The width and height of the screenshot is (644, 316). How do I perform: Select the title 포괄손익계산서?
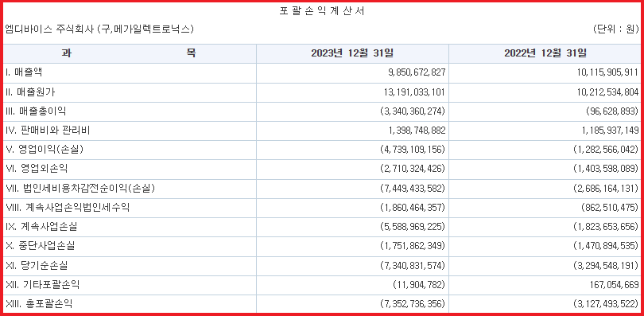[321, 11]
